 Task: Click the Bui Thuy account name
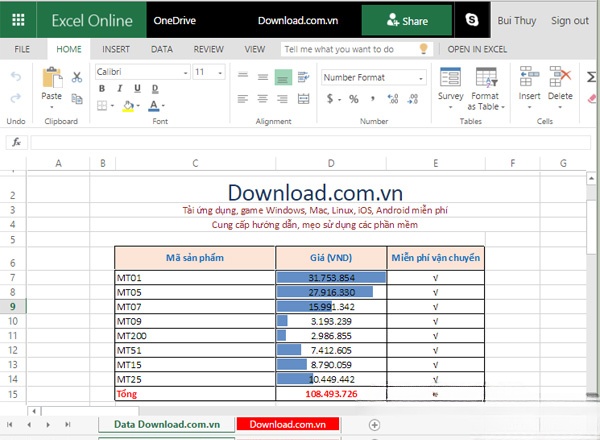[517, 21]
